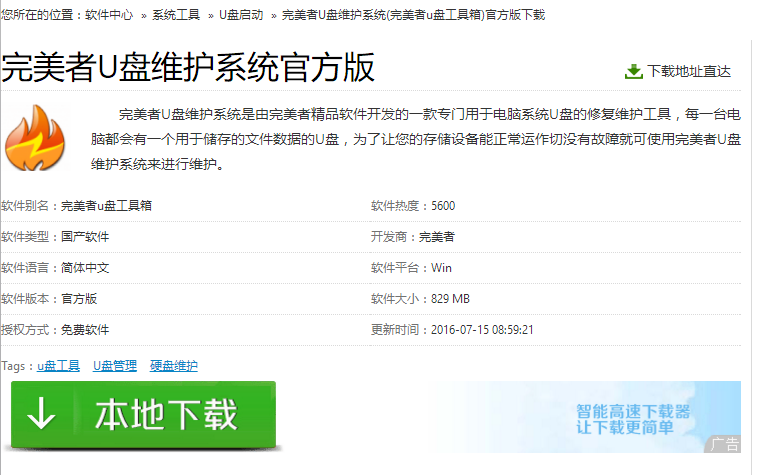The image size is (759, 475).
Task: Navigate to the U盘启动 breadcrumb
Action: [x=241, y=16]
